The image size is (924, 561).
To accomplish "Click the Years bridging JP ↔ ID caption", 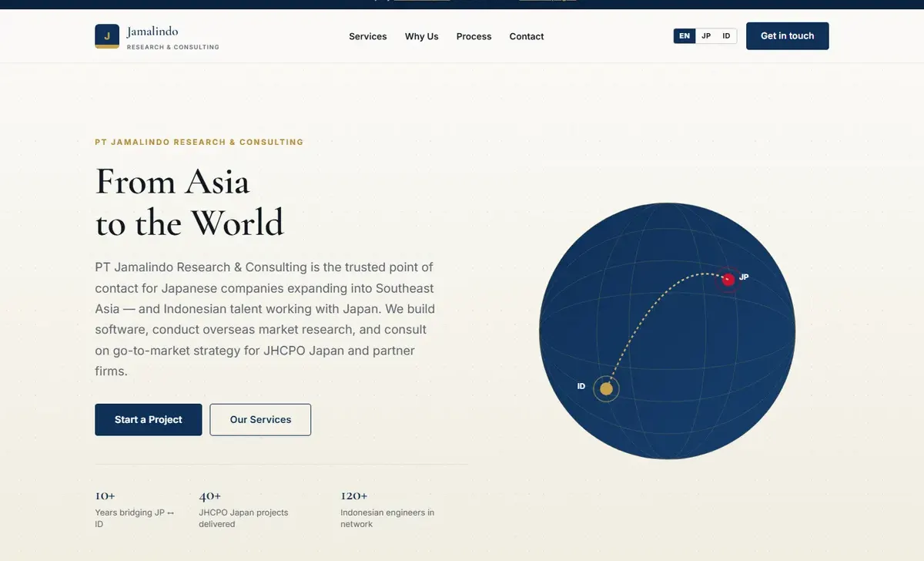I will pos(135,518).
